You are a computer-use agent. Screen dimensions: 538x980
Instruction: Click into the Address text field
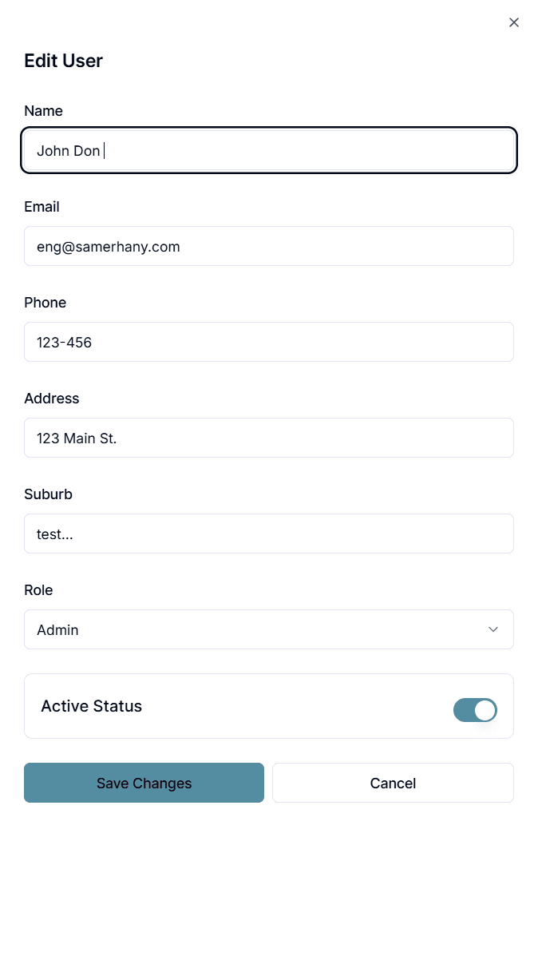point(268,438)
